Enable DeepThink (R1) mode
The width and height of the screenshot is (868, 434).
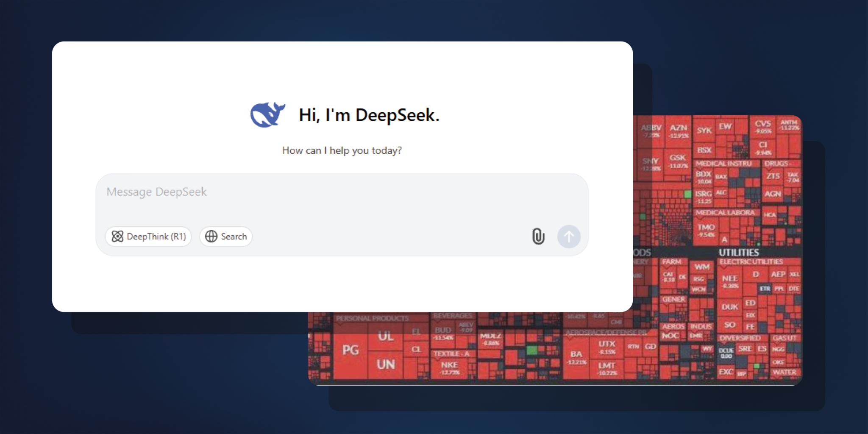click(x=148, y=236)
